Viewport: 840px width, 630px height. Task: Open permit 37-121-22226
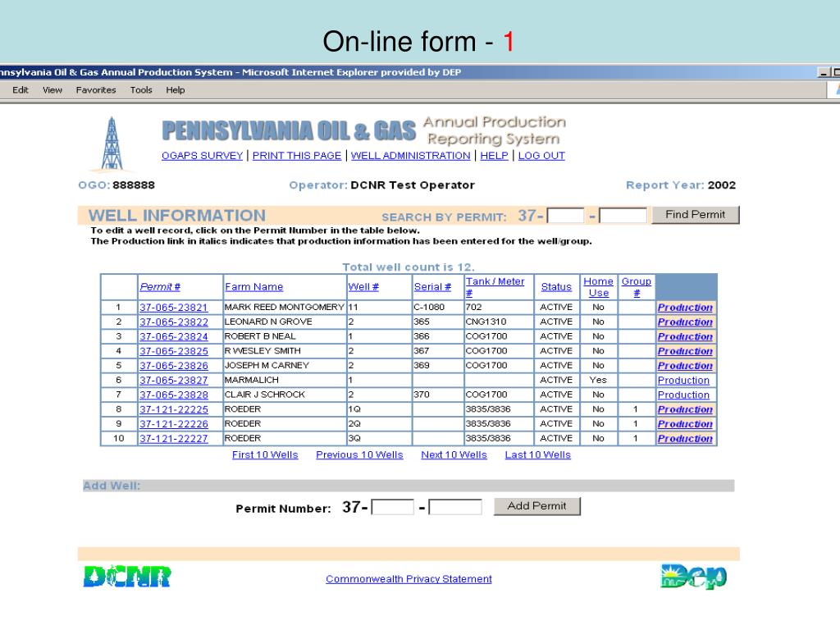point(174,424)
